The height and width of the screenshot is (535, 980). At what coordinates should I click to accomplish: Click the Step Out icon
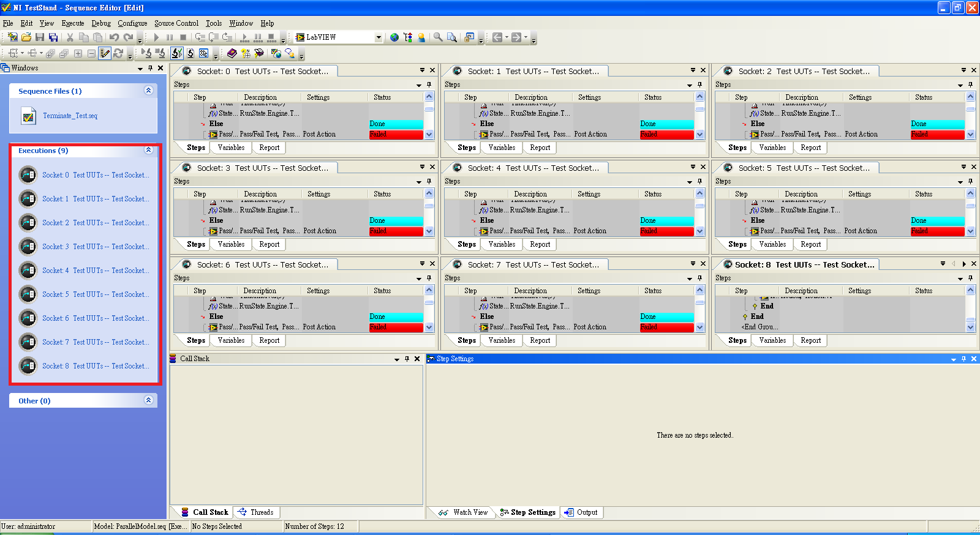pos(227,37)
